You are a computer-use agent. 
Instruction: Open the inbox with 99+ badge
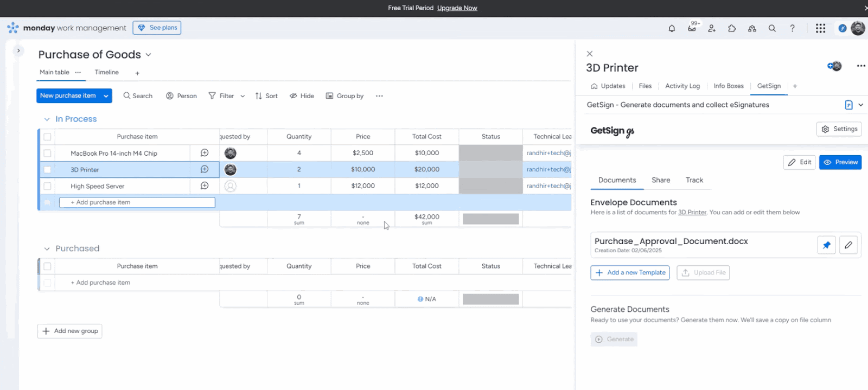(692, 28)
